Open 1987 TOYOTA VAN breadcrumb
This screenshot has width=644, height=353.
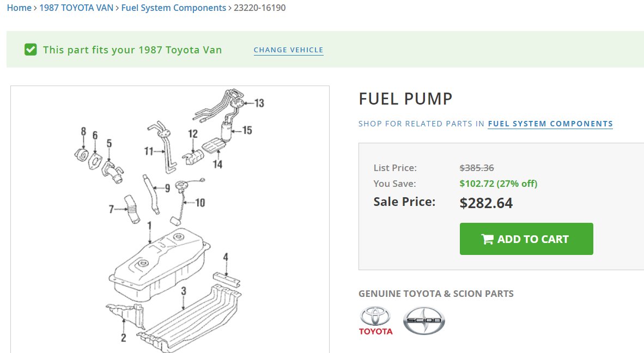pos(76,8)
